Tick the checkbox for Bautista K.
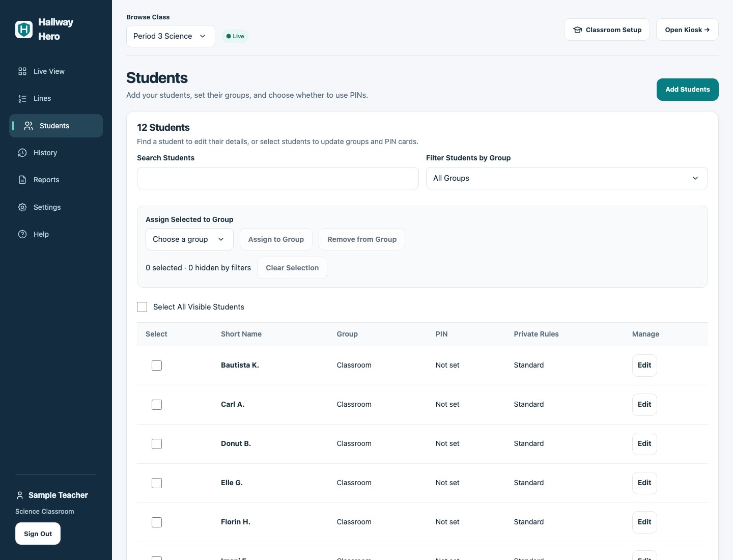 (157, 366)
